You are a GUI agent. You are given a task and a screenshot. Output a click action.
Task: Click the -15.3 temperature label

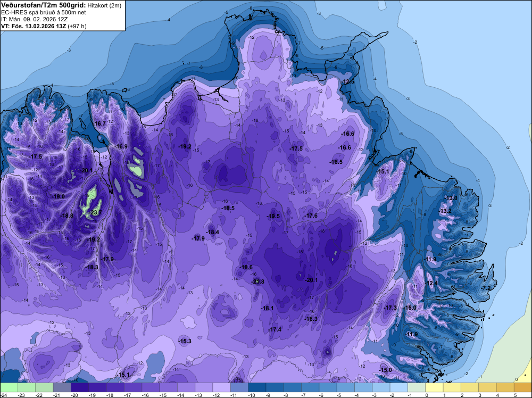pos(185,342)
